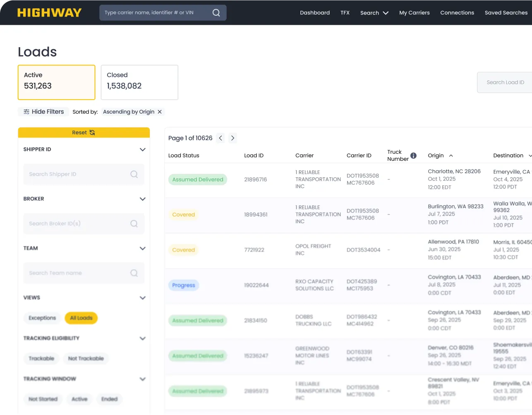Focus the Search Team name field

pos(84,273)
